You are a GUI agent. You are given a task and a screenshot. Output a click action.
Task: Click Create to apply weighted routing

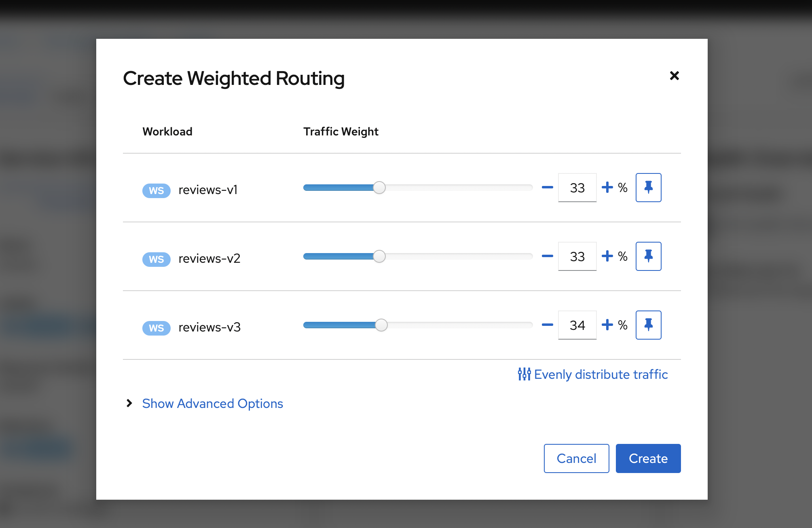pos(648,458)
